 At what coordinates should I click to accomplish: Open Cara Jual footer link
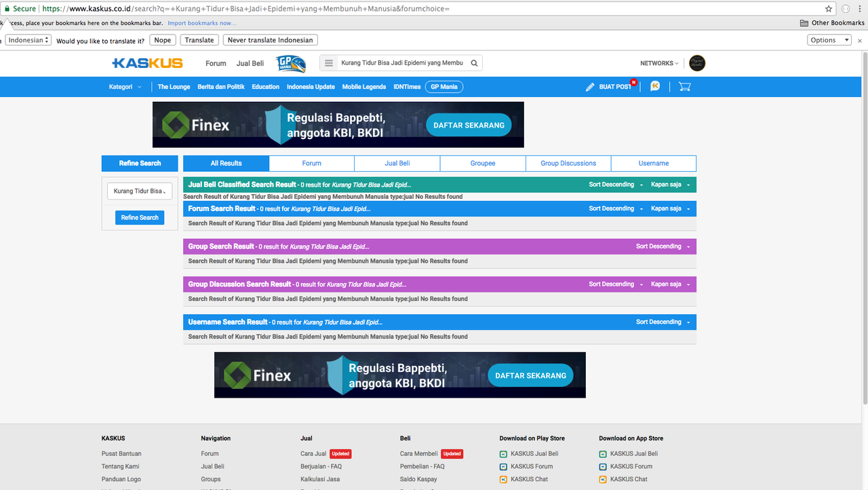(313, 454)
